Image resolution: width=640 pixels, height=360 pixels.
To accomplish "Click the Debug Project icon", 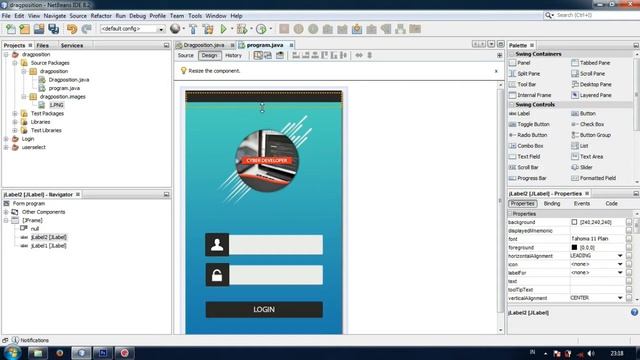I will point(242,29).
